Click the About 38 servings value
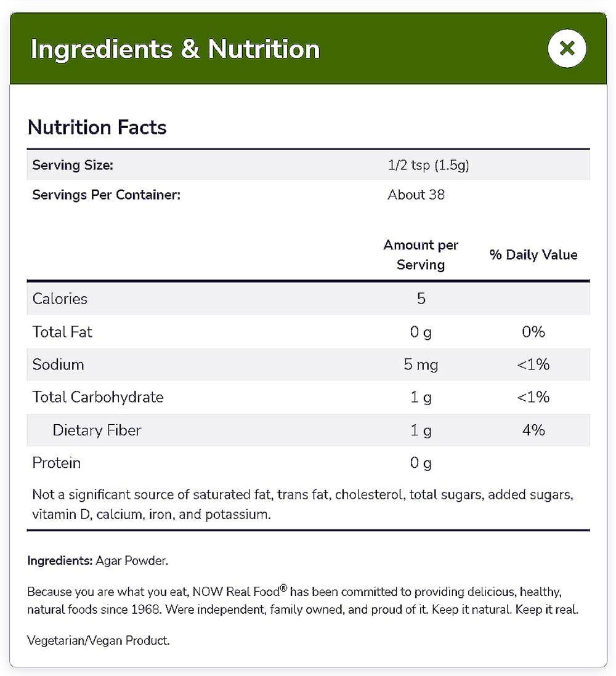This screenshot has height=676, width=616. [416, 195]
